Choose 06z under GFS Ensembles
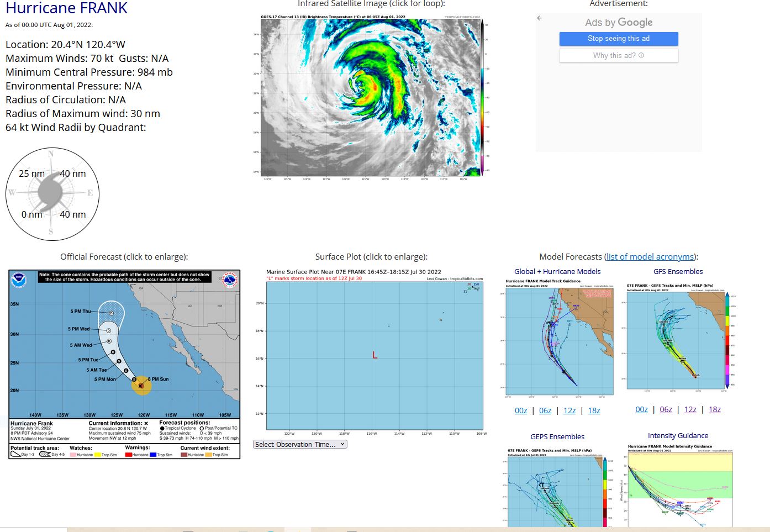The image size is (770, 532). [x=666, y=409]
